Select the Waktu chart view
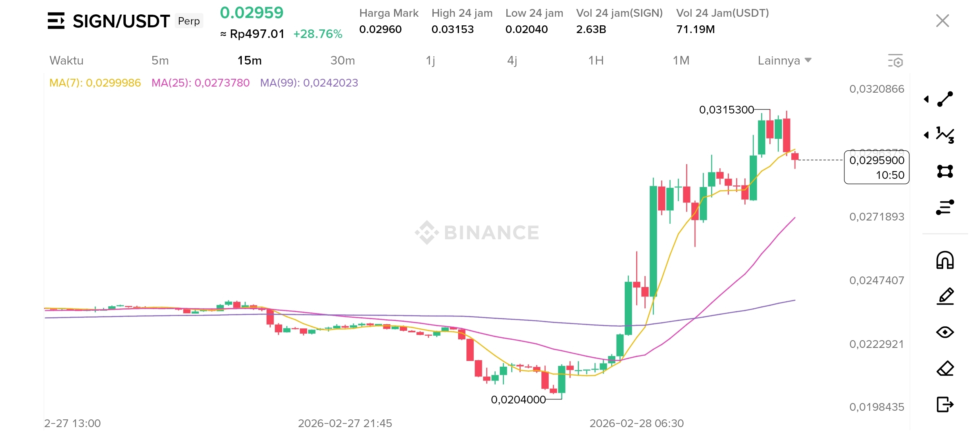Screen dimensions: 980x441 [x=66, y=60]
